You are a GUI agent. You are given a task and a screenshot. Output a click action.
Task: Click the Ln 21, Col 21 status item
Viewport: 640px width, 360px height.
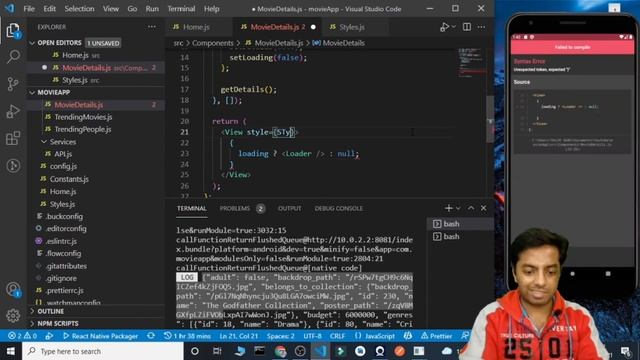238,336
